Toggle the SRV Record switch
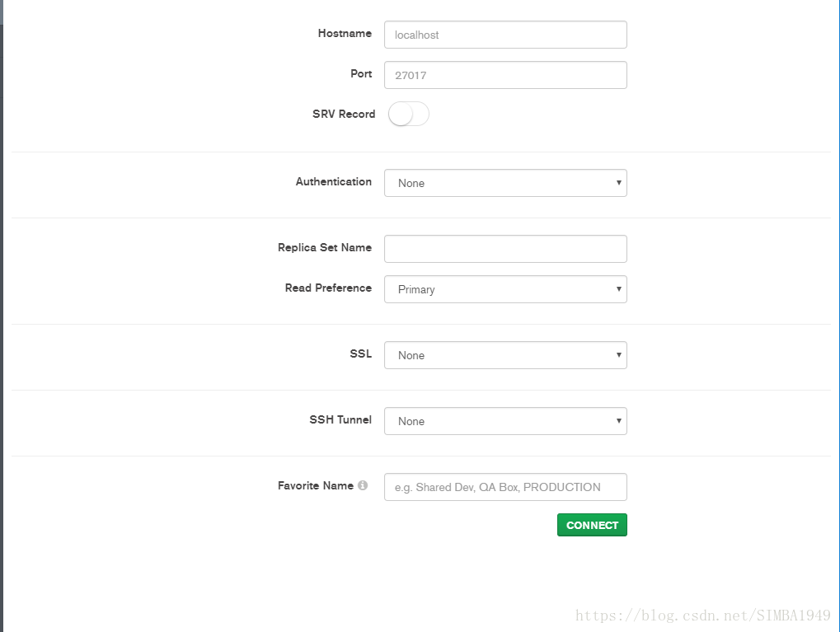 [409, 114]
